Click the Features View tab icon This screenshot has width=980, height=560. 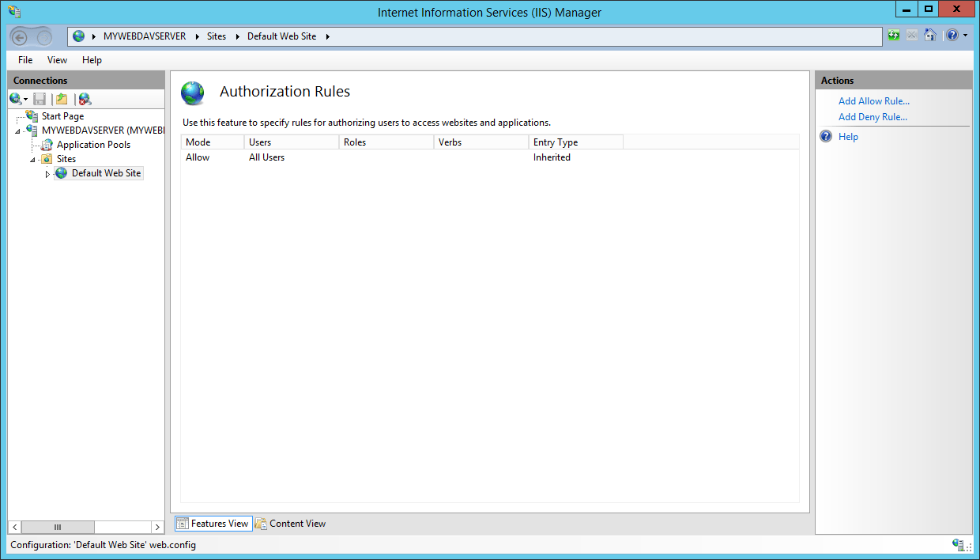(183, 524)
